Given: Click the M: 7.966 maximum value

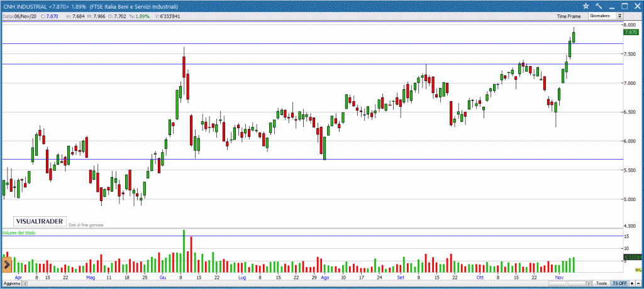Looking at the screenshot, I should (96, 16).
